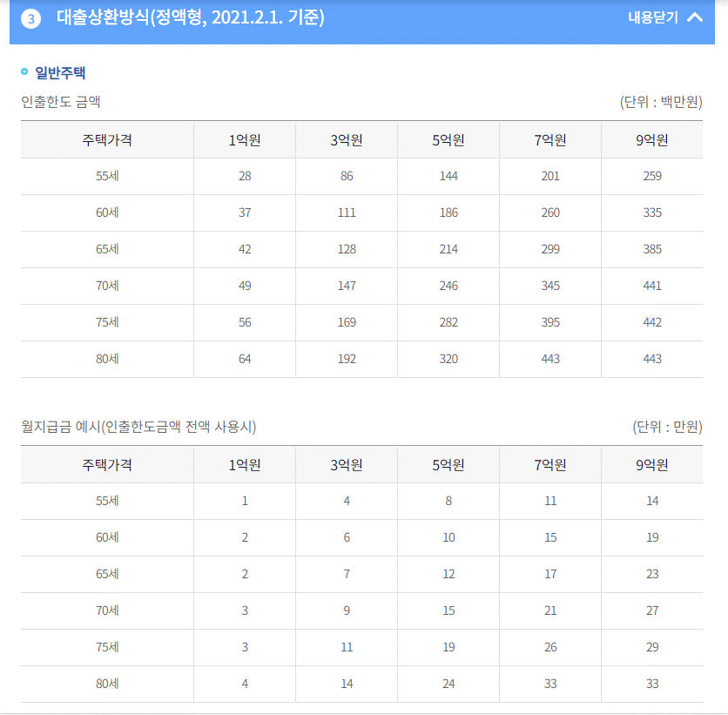Select the 대출상환방식(정액형, 2021.2.1. 기준) heading
The image size is (728, 715).
pyautogui.click(x=191, y=17)
